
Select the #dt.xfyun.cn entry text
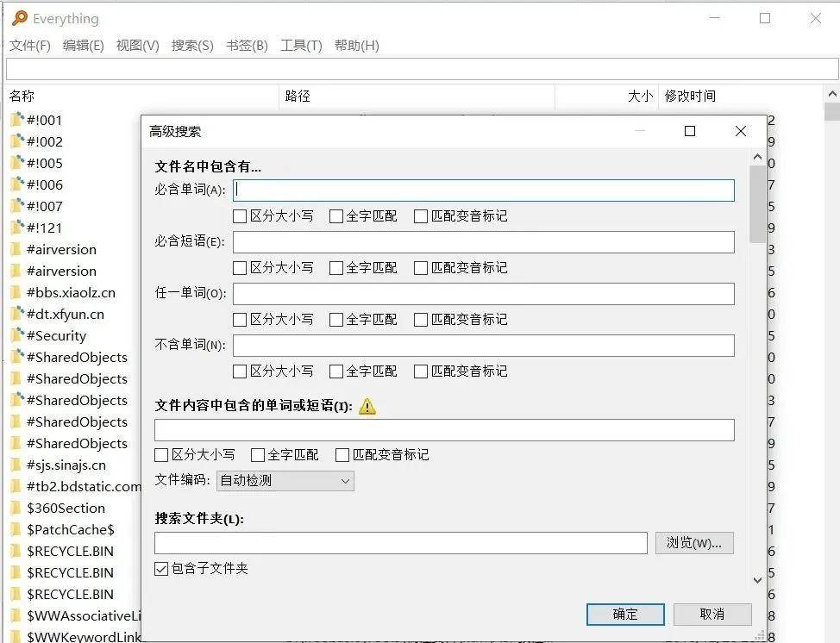[66, 314]
